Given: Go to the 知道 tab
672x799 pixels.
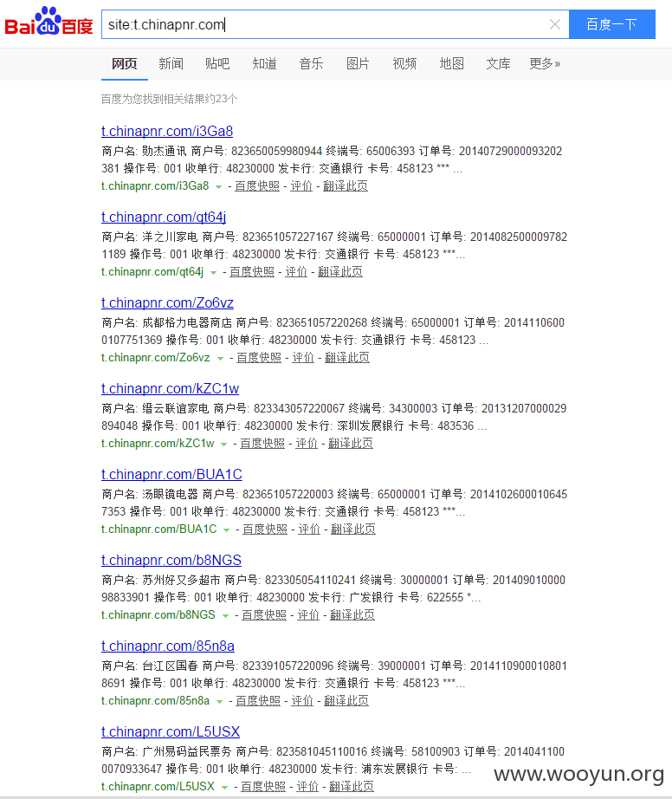Looking at the screenshot, I should tap(264, 64).
